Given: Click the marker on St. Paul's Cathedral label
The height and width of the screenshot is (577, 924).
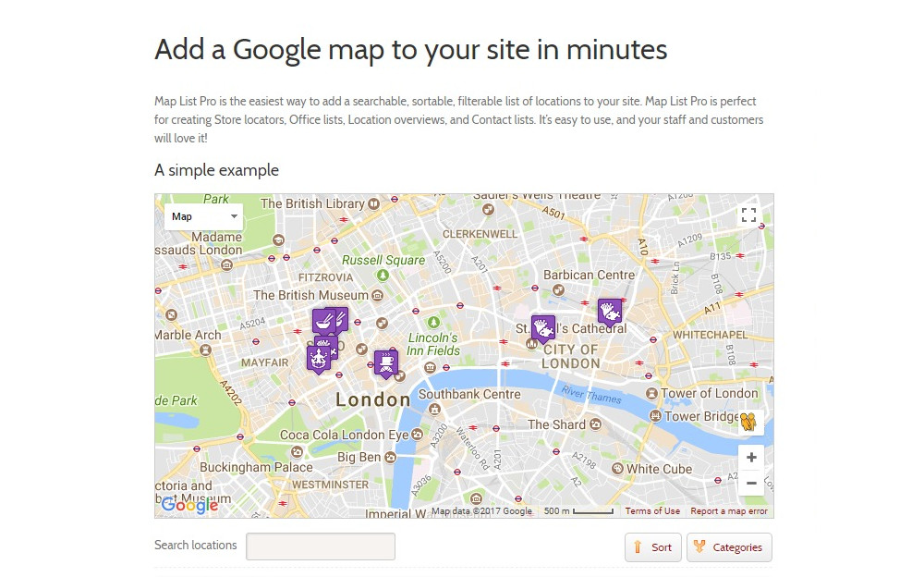Looking at the screenshot, I should click(542, 327).
